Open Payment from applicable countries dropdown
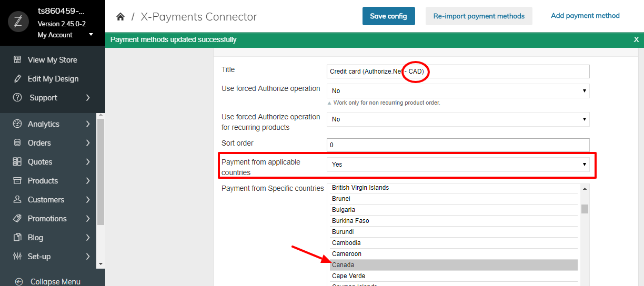This screenshot has width=644, height=286. (x=458, y=165)
